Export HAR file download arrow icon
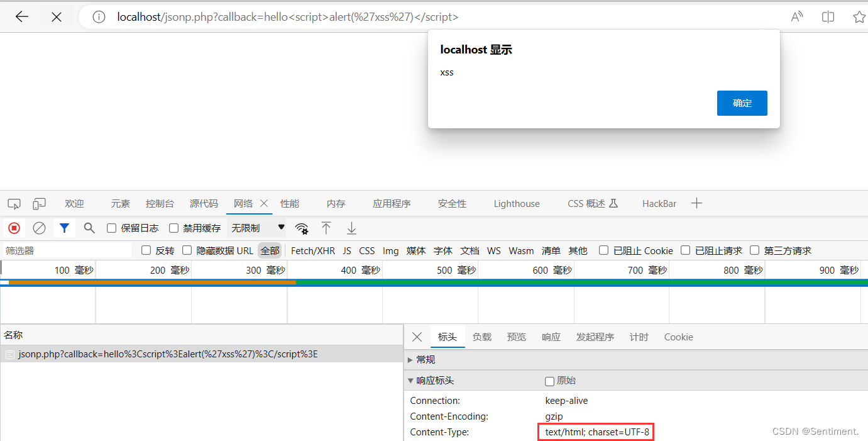Image resolution: width=868 pixels, height=441 pixels. tap(352, 228)
